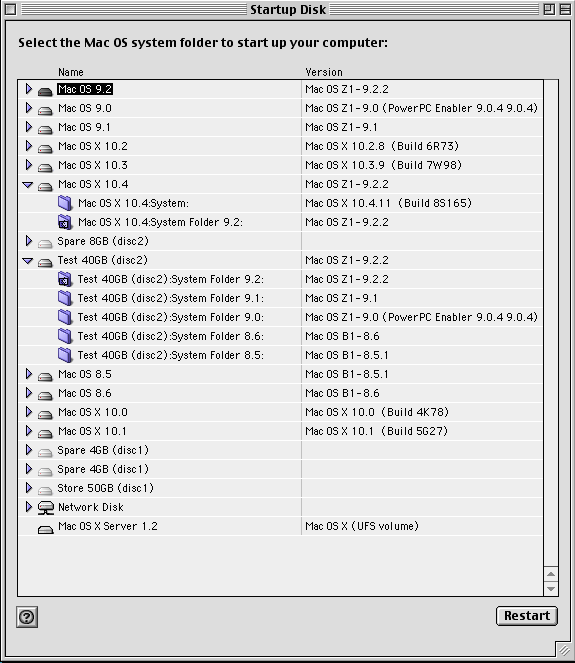Collapse the Mac OS X 10.4 volume triangle
575x663 pixels.
pos(28,185)
